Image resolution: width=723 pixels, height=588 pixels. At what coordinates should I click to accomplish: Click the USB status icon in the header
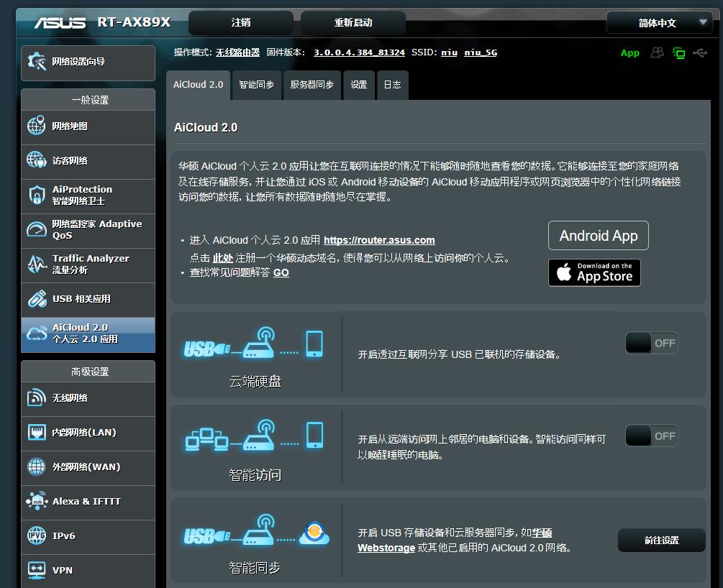701,52
